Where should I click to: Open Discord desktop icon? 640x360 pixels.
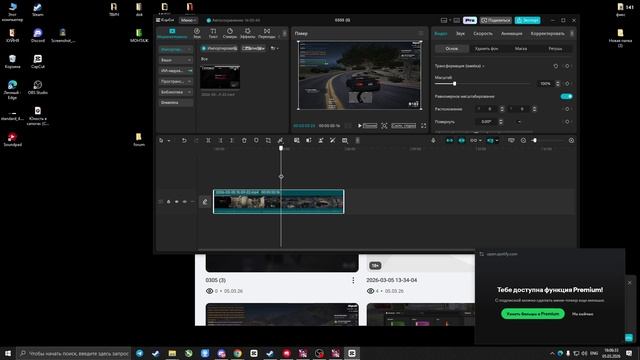(38, 35)
